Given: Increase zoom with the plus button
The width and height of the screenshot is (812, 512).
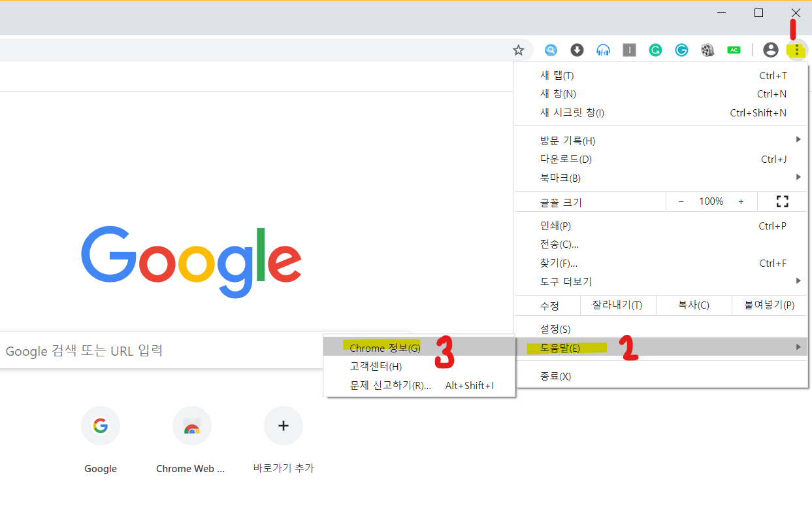Looking at the screenshot, I should (x=741, y=201).
